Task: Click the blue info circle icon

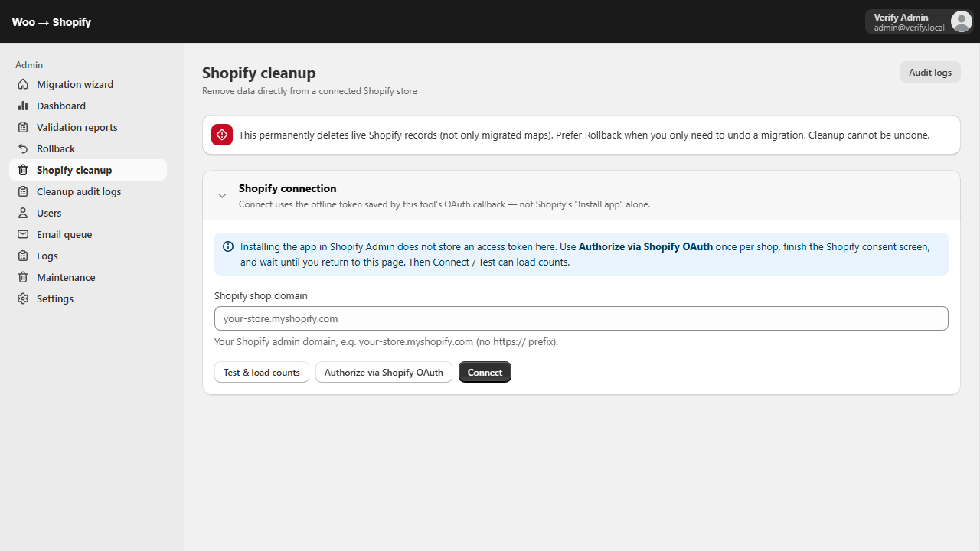Action: coord(228,246)
